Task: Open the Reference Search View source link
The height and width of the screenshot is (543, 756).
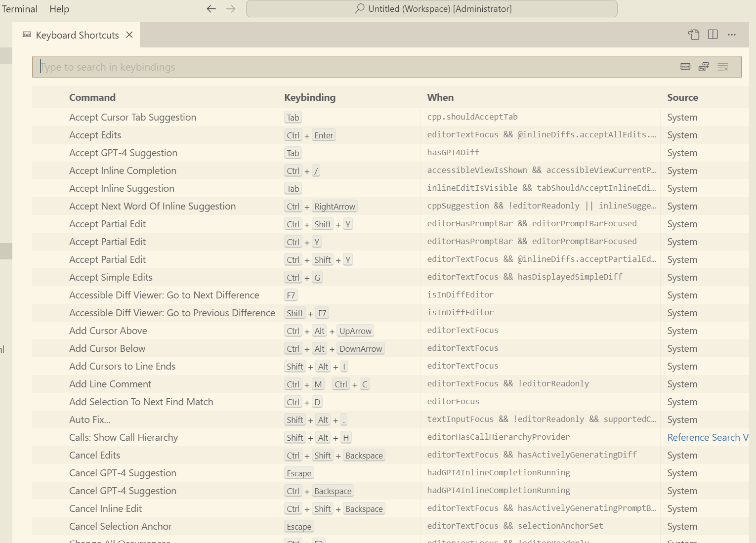Action: [x=708, y=437]
